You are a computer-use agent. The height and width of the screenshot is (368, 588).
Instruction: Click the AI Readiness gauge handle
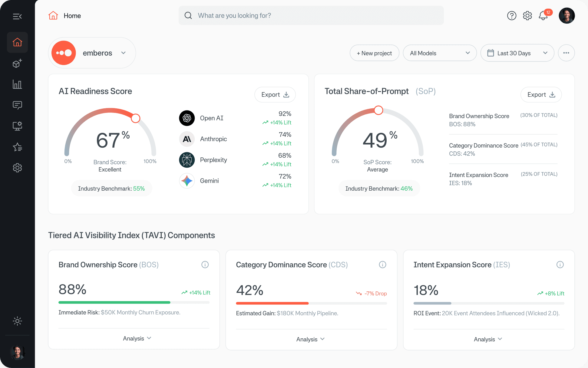[x=136, y=118]
